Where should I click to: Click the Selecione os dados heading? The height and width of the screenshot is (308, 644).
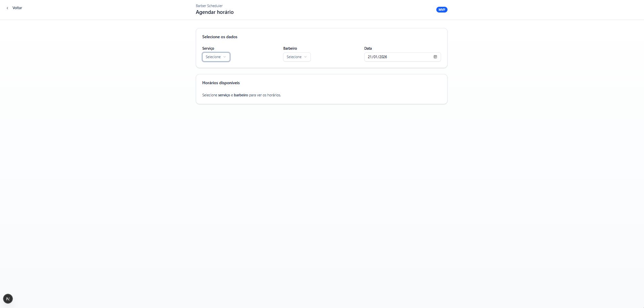220,37
